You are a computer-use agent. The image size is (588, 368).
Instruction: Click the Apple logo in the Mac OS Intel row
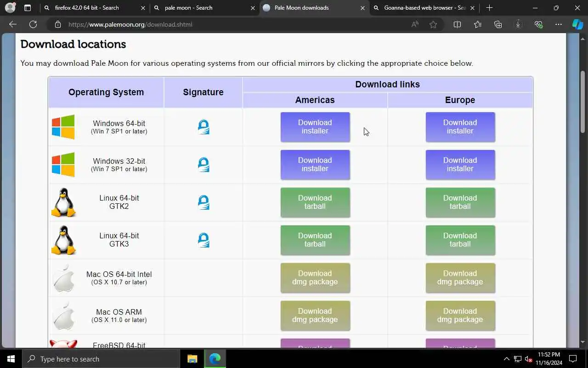click(63, 278)
